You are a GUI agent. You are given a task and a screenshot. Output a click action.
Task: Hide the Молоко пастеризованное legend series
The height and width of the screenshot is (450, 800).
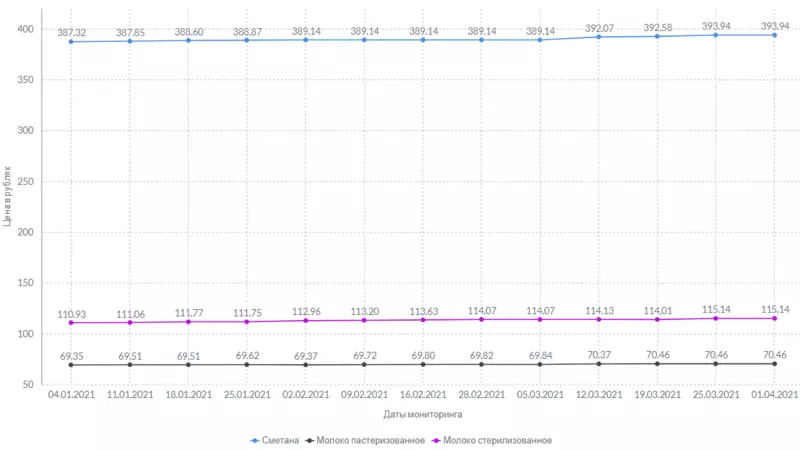(365, 440)
